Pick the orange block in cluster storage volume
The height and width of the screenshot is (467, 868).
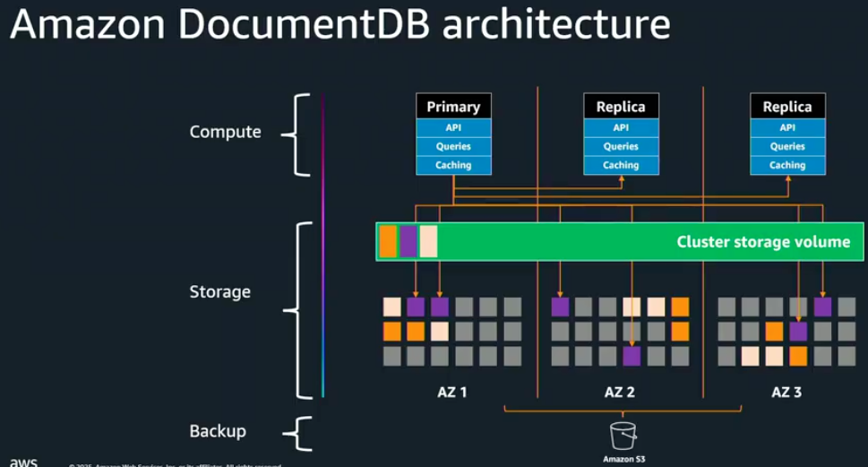pyautogui.click(x=388, y=241)
